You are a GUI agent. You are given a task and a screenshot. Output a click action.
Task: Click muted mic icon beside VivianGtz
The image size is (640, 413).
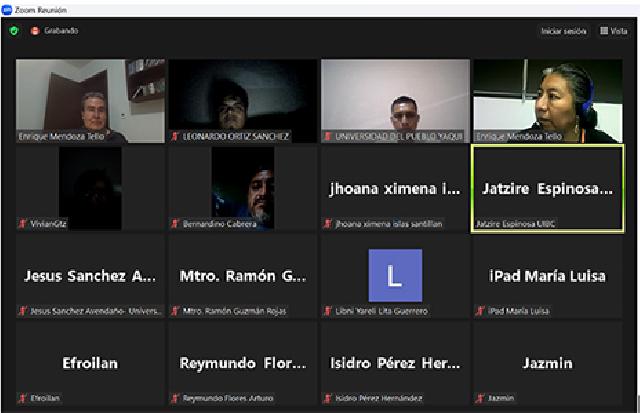click(22, 224)
